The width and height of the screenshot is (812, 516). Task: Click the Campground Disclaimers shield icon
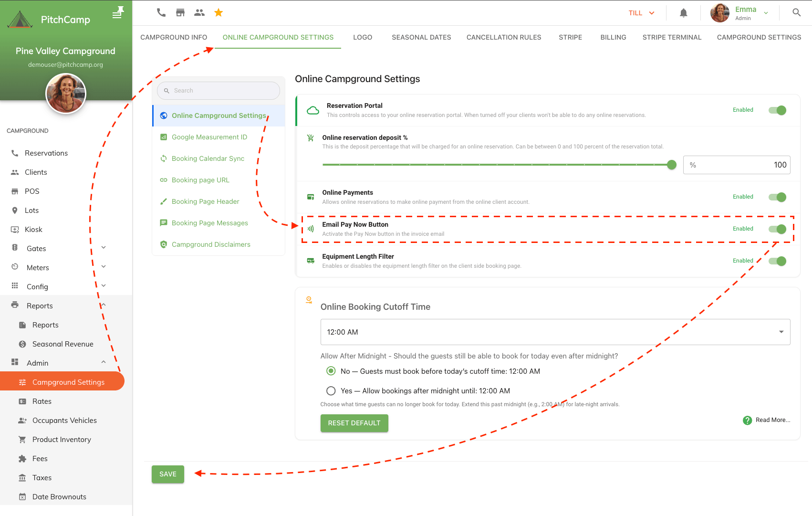coord(164,244)
